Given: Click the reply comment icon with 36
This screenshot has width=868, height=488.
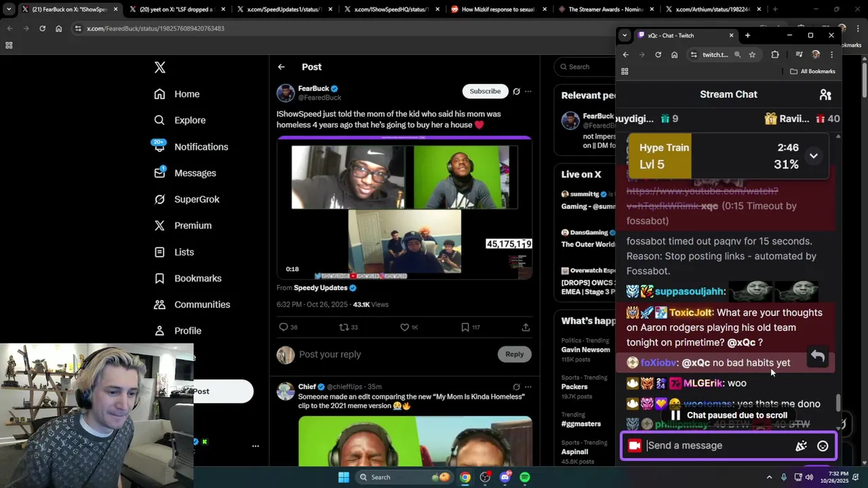Looking at the screenshot, I should (x=288, y=327).
